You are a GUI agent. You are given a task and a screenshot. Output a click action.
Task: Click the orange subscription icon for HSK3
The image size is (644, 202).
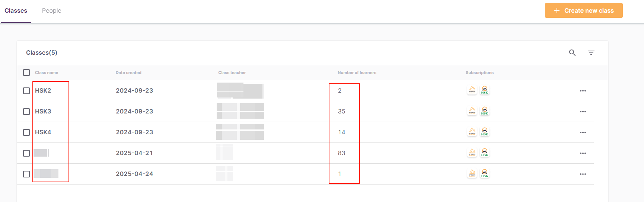click(x=472, y=111)
